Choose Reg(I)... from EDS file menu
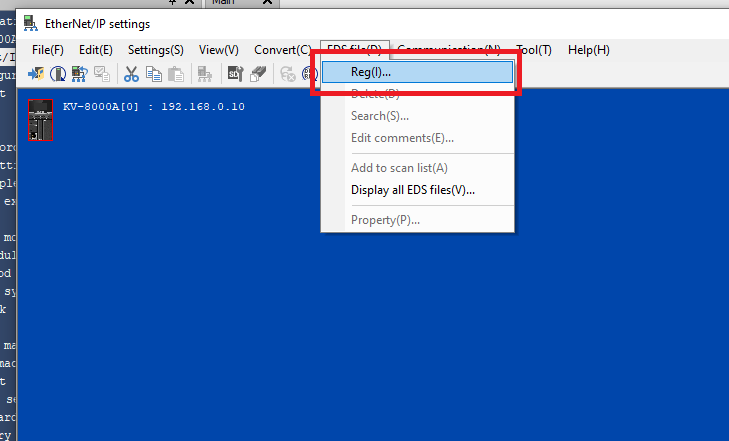The image size is (729, 441). [371, 72]
